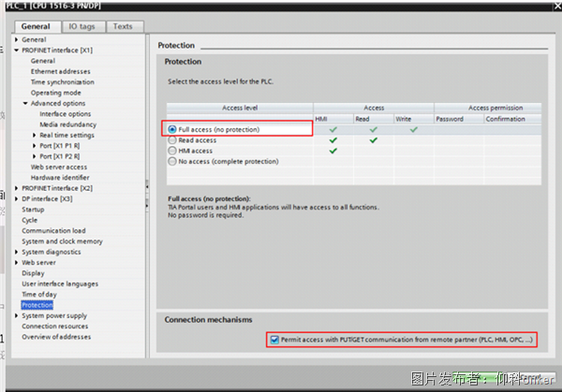Open User interface languages settings

point(60,283)
